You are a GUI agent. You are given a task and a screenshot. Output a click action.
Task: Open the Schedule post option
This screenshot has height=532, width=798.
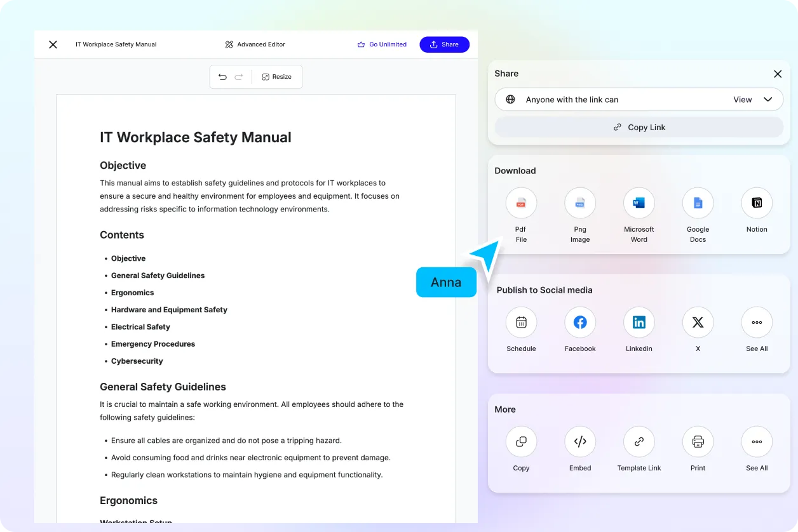[521, 323]
